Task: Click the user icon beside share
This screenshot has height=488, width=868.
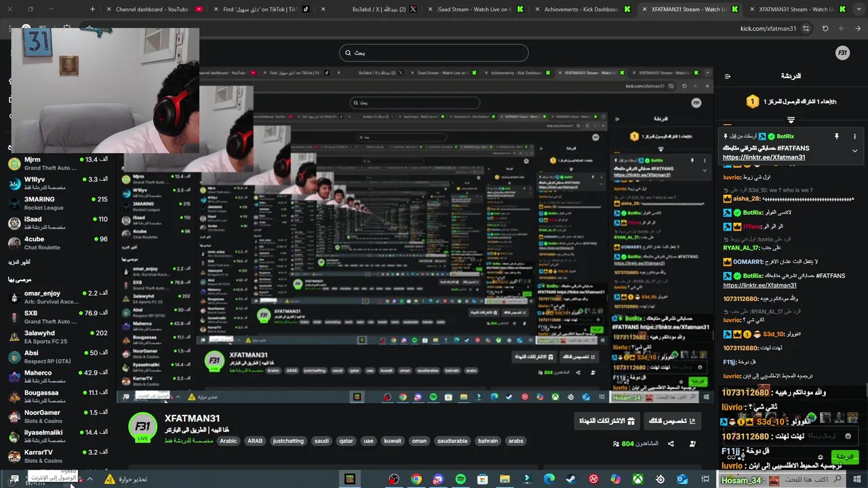Action: coord(692,444)
